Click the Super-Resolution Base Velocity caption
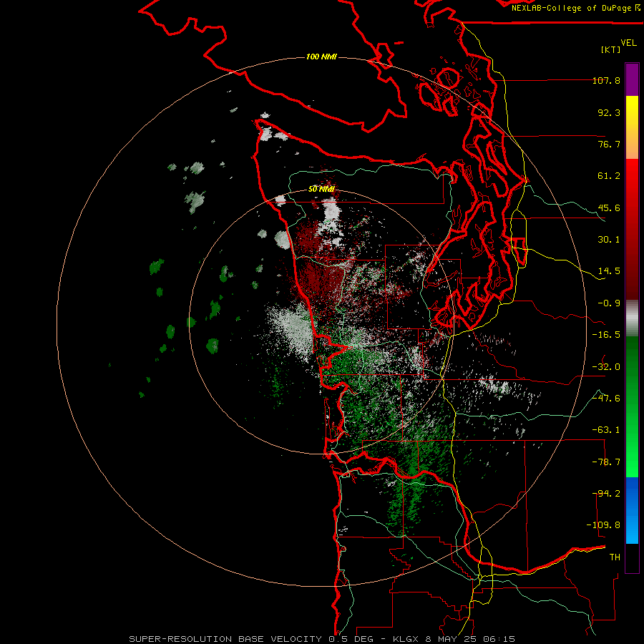 (x=322, y=639)
